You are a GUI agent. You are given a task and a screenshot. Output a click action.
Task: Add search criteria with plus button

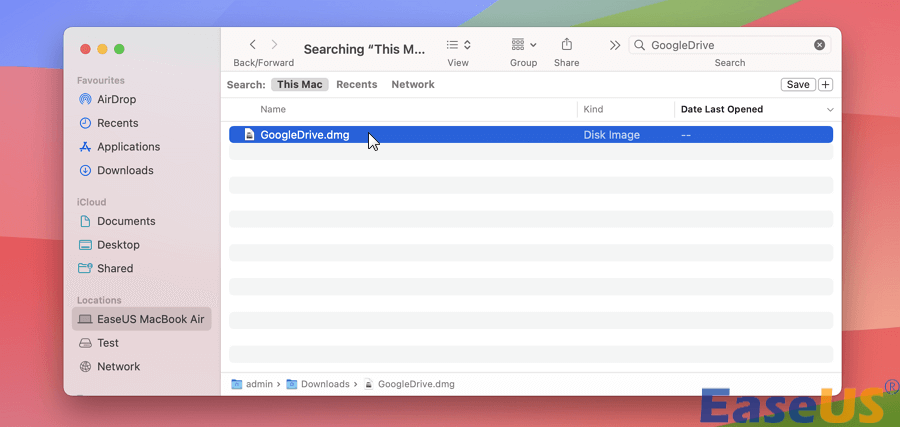click(825, 85)
